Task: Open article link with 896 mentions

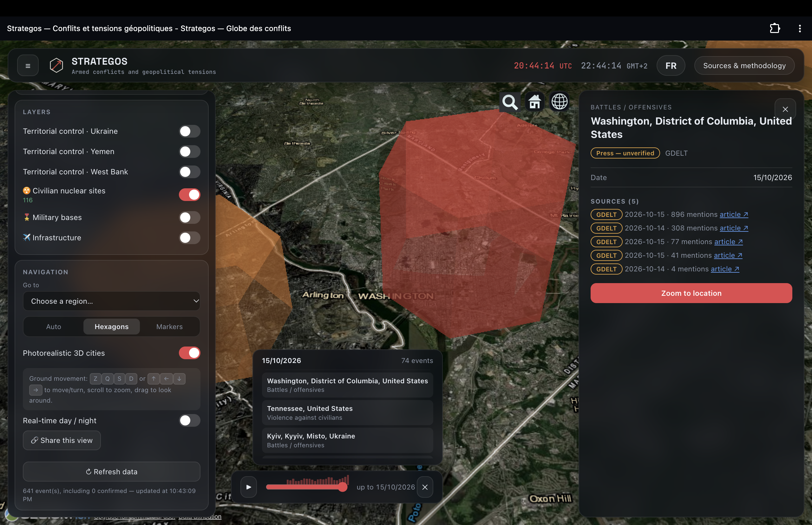Action: 734,214
